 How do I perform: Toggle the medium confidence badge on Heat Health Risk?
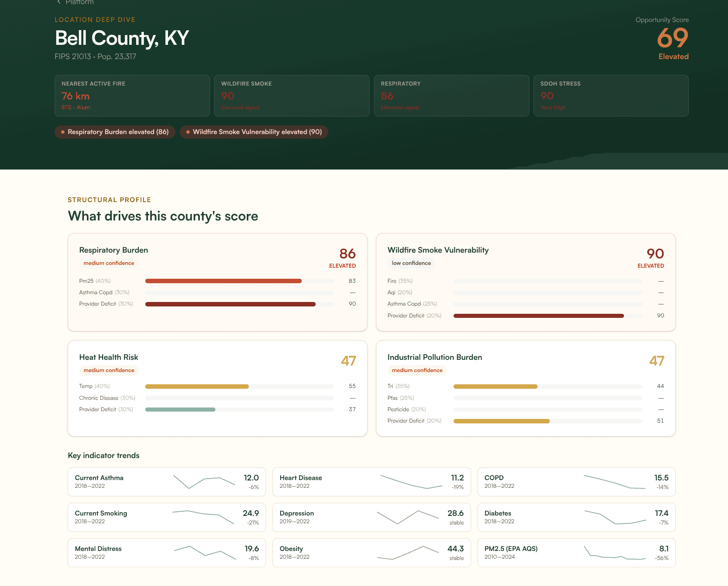[x=108, y=370]
